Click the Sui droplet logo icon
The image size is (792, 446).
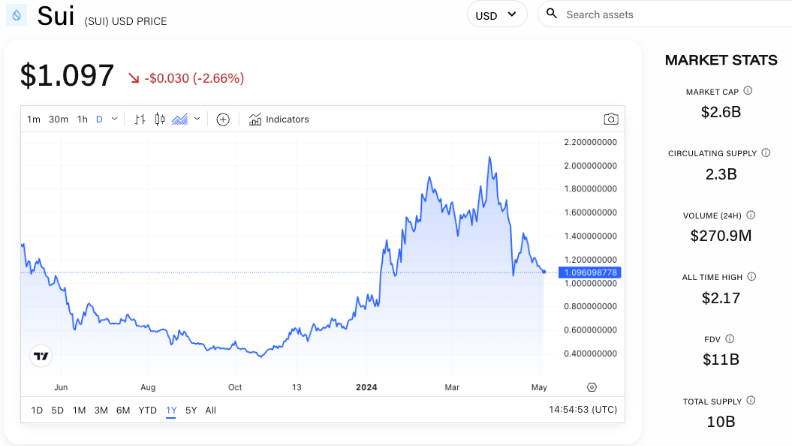(16, 15)
